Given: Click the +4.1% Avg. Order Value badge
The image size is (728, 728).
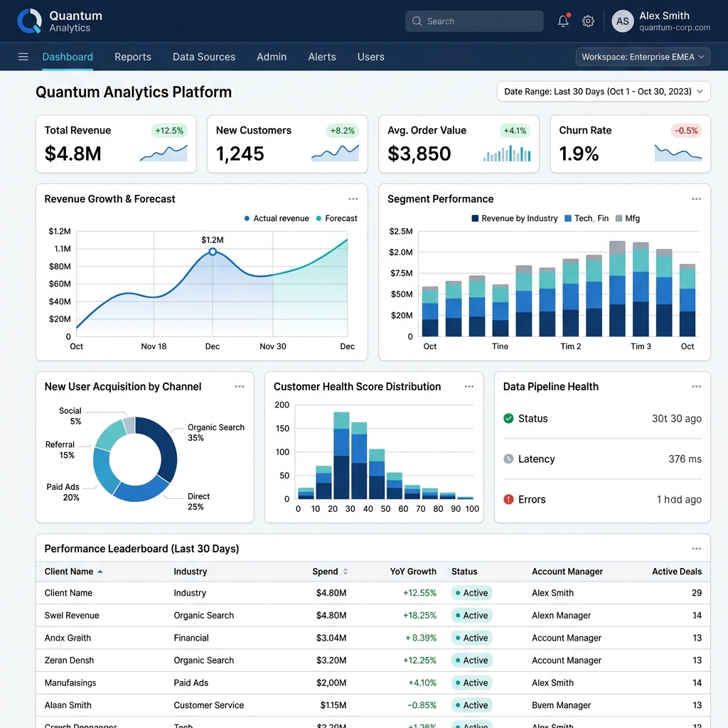Looking at the screenshot, I should coord(515,131).
